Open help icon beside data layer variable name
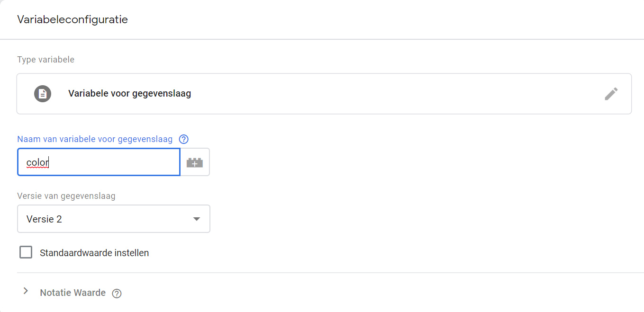The width and height of the screenshot is (644, 312). click(184, 139)
